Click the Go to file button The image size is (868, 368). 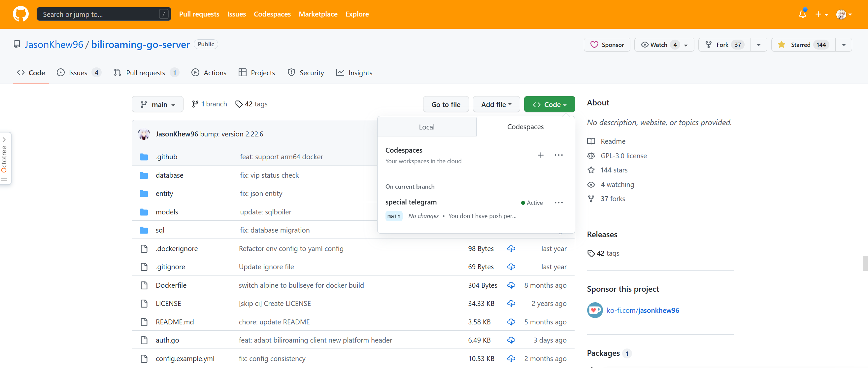pos(446,105)
